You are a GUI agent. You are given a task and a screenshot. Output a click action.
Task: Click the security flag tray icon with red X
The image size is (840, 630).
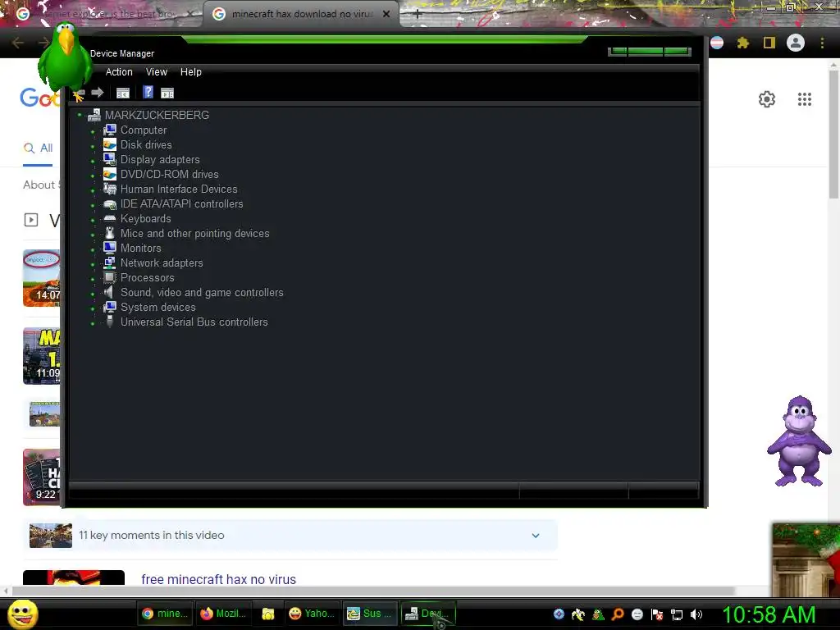pyautogui.click(x=657, y=614)
